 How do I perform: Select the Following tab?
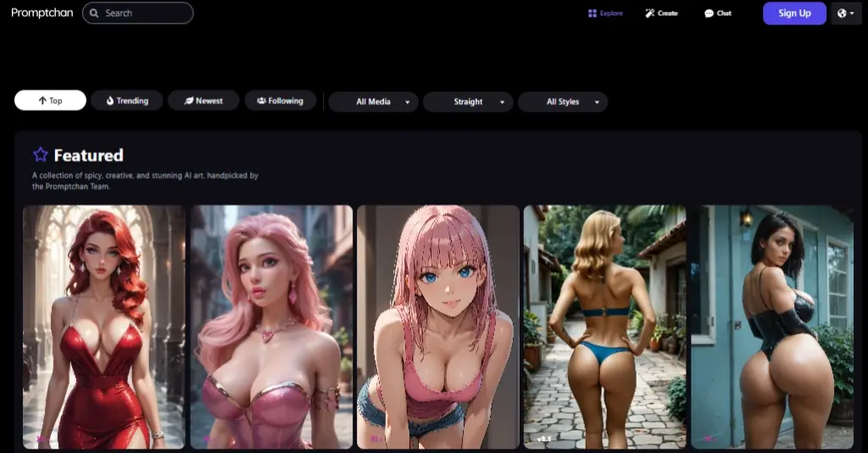[x=280, y=101]
